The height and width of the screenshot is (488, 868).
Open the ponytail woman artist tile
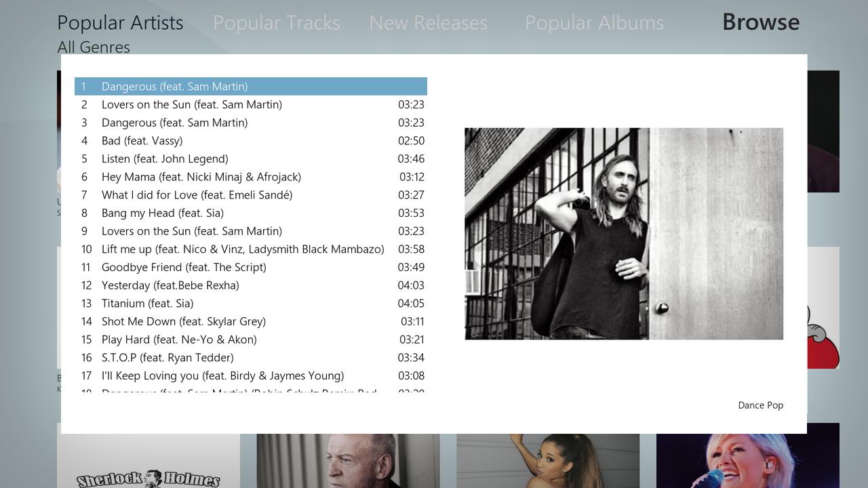point(548,461)
